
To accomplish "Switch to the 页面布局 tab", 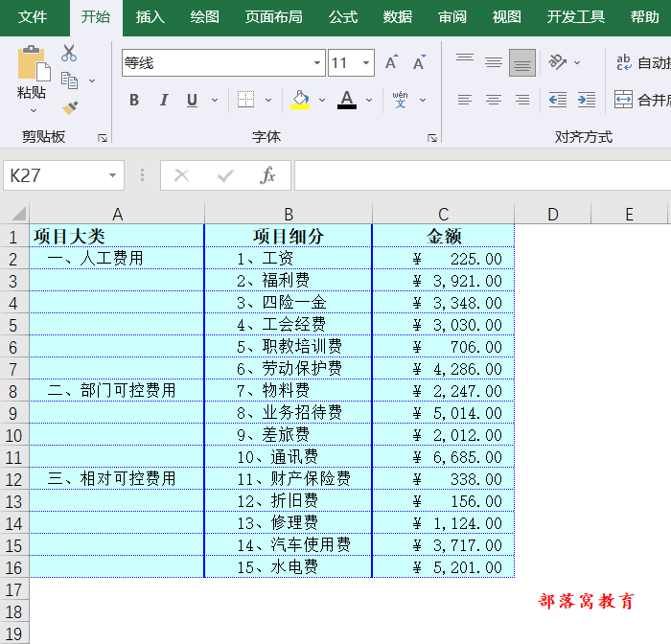I will [273, 17].
